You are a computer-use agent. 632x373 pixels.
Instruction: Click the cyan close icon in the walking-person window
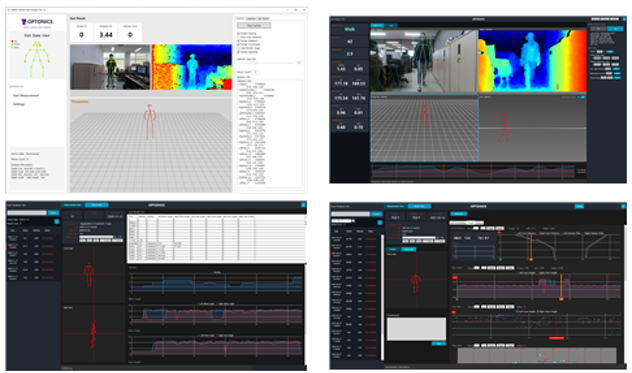point(624,19)
